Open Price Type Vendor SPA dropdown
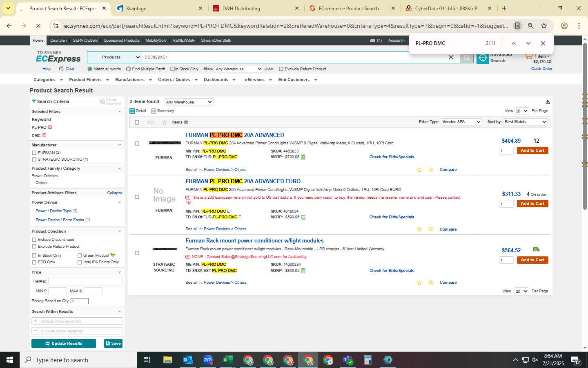588x368 pixels. click(461, 122)
